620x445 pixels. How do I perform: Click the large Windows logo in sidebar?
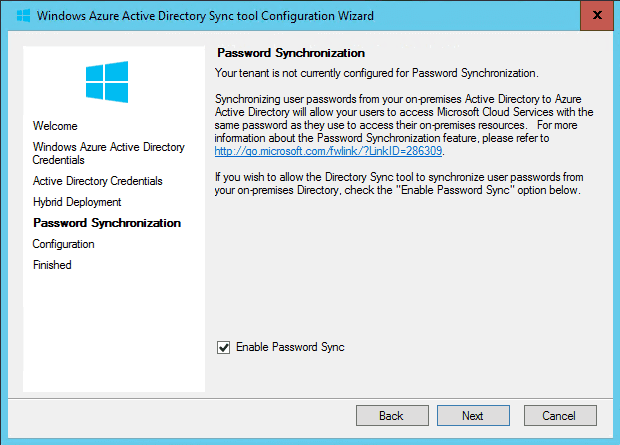coord(107,82)
